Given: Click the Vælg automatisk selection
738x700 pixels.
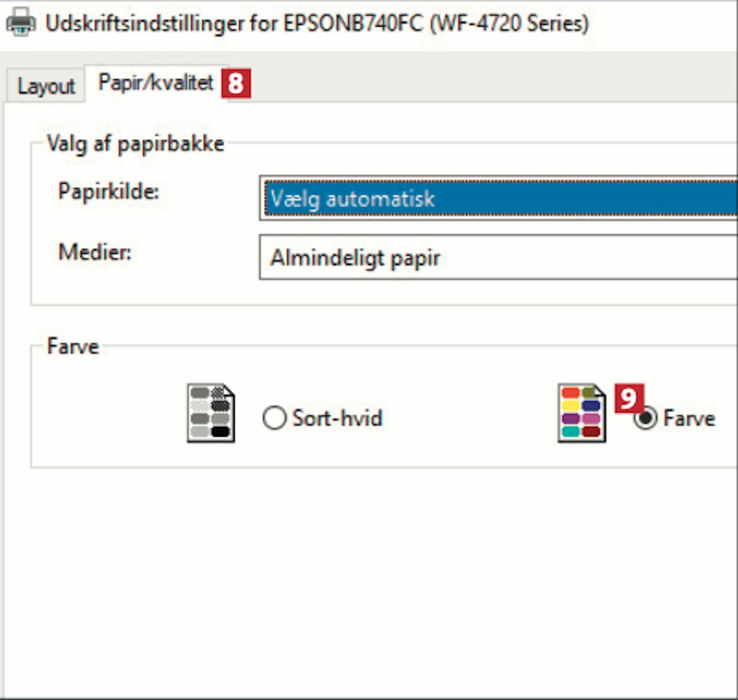Looking at the screenshot, I should click(x=352, y=199).
